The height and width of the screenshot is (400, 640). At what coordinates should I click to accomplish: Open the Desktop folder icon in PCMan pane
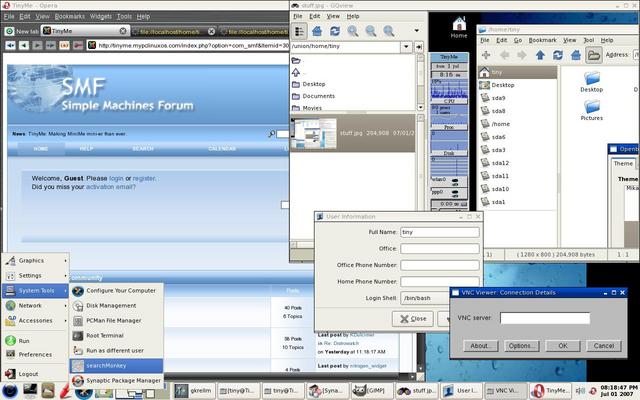(591, 82)
